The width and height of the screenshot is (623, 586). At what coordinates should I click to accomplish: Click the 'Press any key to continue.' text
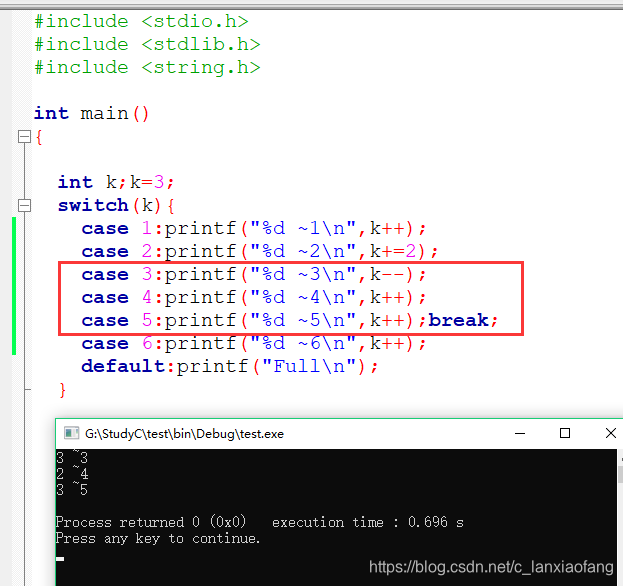[x=158, y=538]
